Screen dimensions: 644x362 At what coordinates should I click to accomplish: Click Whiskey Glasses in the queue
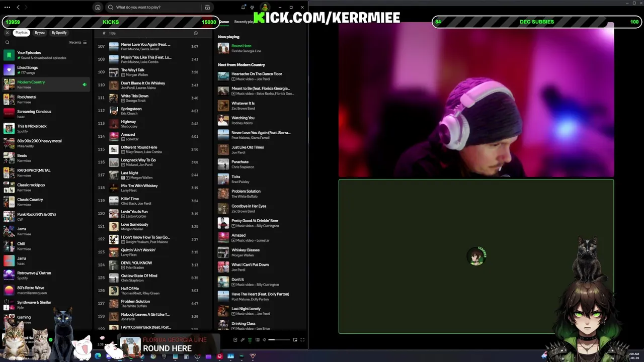246,250
